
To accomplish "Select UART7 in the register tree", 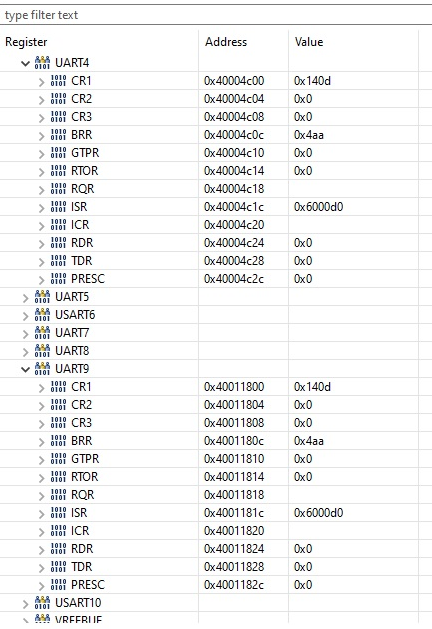I will pos(72,333).
